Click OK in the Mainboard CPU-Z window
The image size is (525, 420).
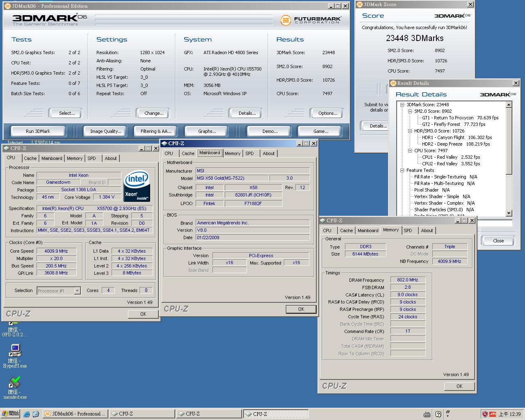point(301,309)
